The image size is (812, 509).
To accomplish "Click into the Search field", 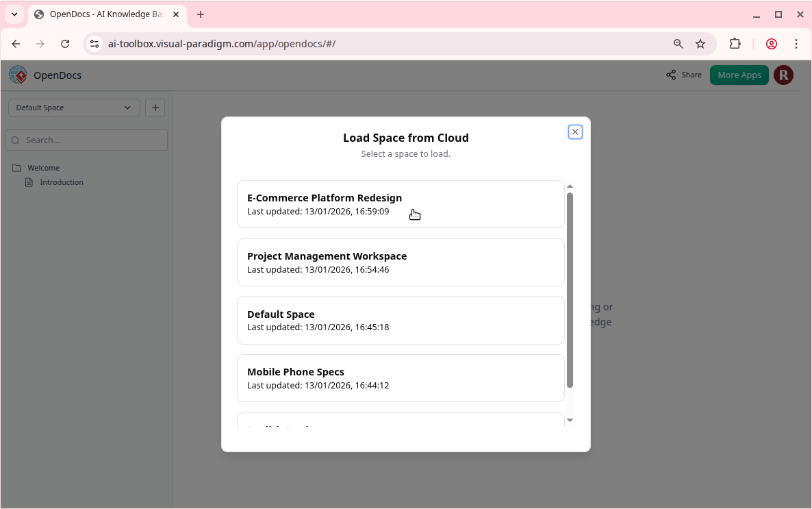I will [x=86, y=140].
